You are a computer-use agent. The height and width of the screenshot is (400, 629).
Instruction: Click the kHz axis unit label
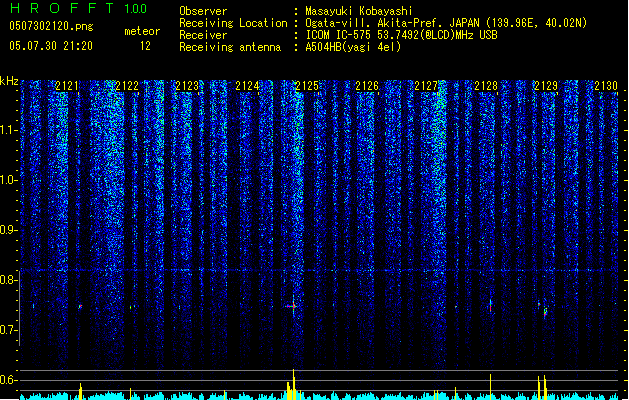point(9,81)
